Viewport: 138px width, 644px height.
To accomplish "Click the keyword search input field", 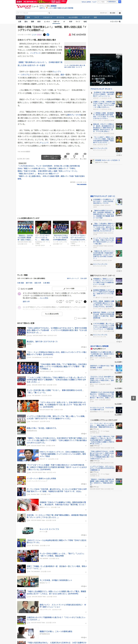I will [x=32, y=13].
